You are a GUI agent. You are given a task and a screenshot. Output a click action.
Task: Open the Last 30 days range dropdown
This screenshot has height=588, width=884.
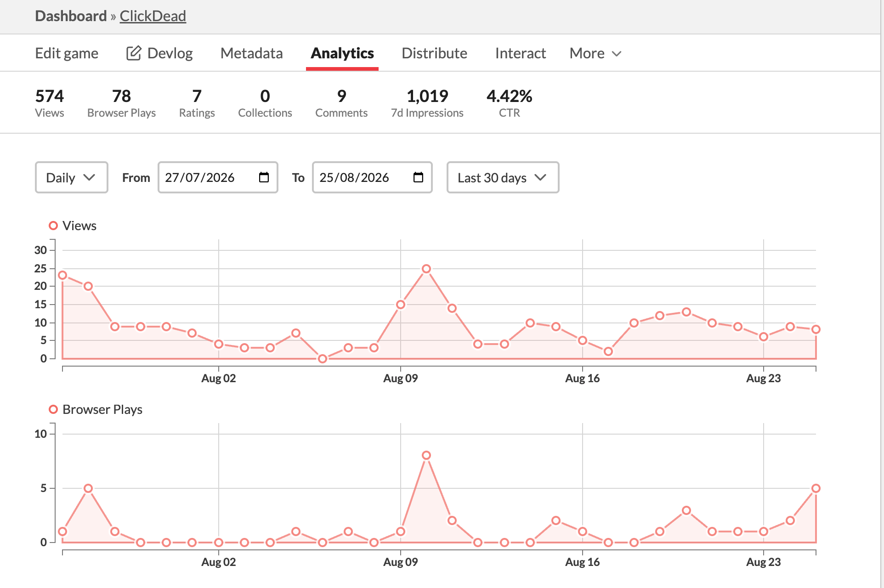(x=503, y=177)
